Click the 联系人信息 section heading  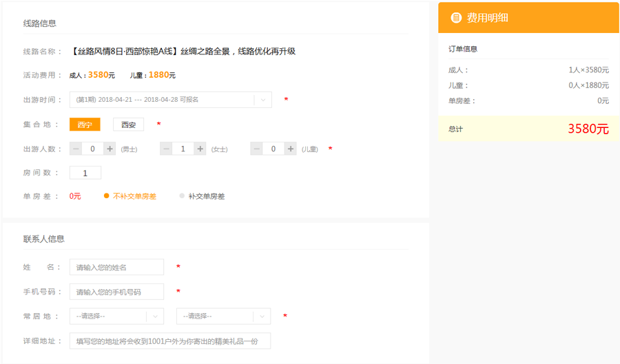point(44,239)
